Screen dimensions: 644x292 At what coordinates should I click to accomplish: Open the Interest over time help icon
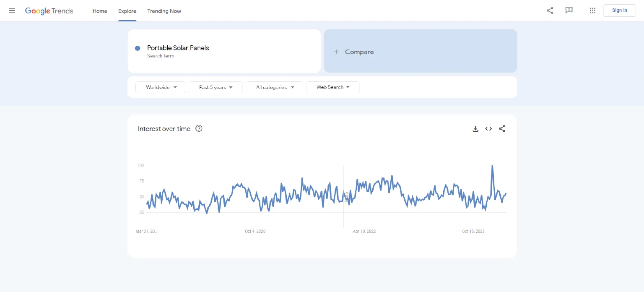pos(199,129)
